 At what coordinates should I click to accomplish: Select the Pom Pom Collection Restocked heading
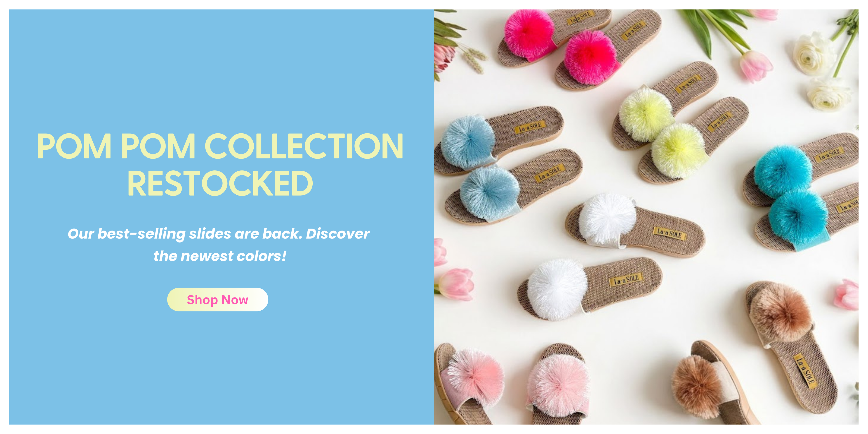pyautogui.click(x=220, y=164)
